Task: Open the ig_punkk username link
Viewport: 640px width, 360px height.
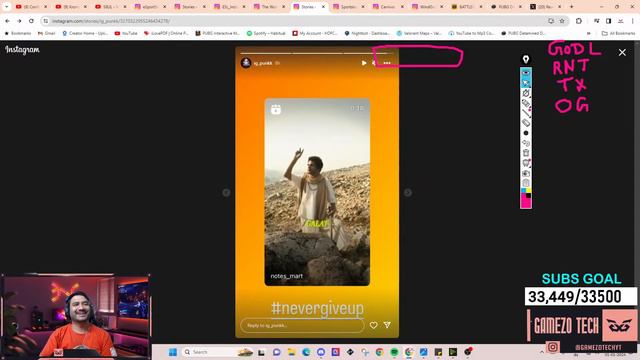Action: point(263,63)
